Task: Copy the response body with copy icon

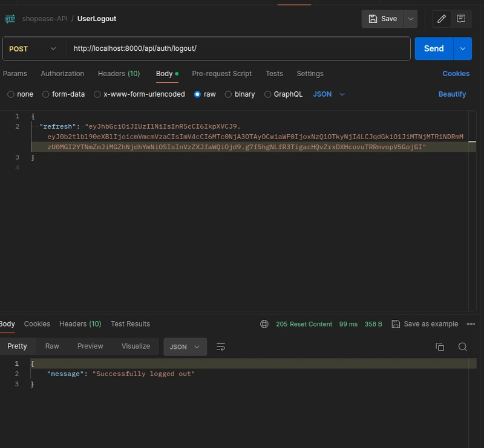Action: coord(440,347)
